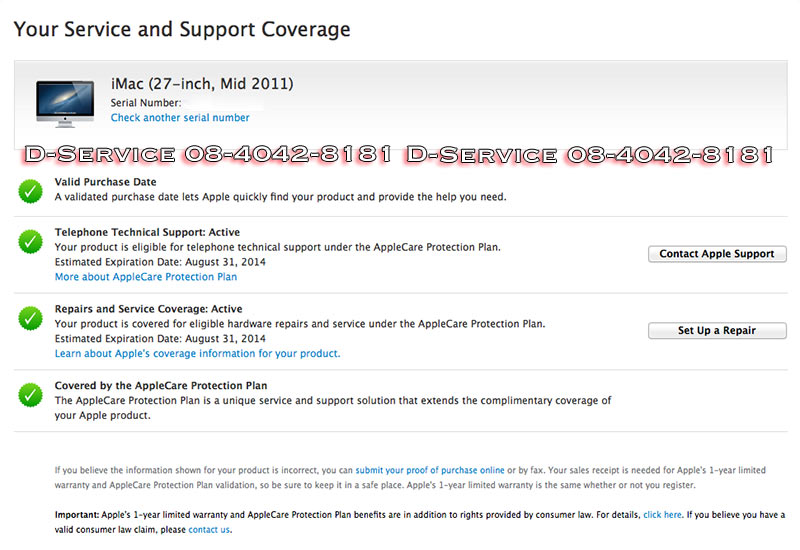
Task: Follow the Learn about Apple's coverage information link
Action: coord(197,353)
